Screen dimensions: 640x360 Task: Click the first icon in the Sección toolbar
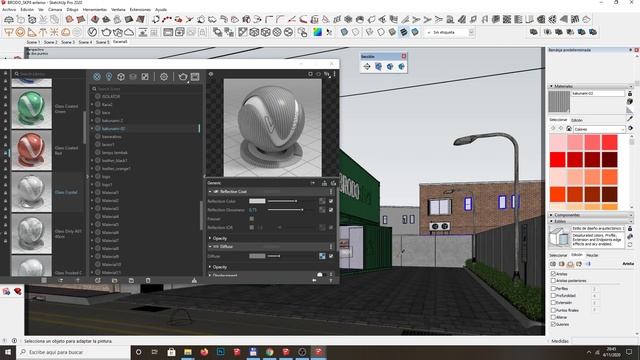[367, 67]
